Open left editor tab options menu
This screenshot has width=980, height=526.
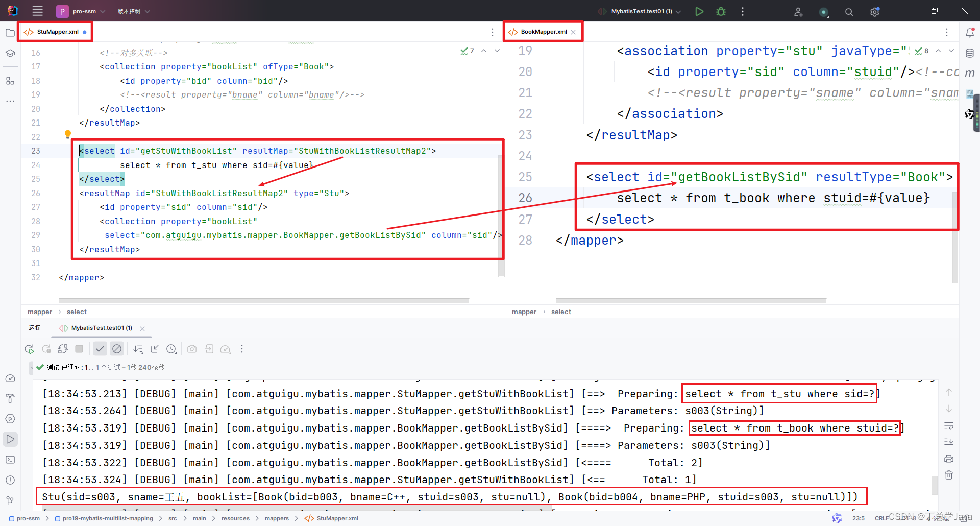coord(493,32)
